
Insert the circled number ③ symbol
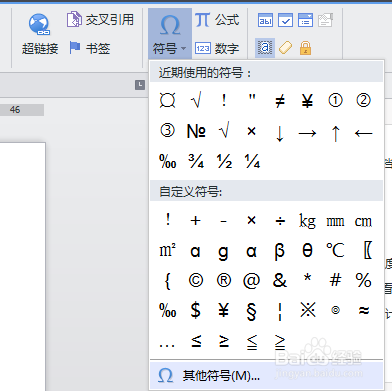pyautogui.click(x=167, y=130)
